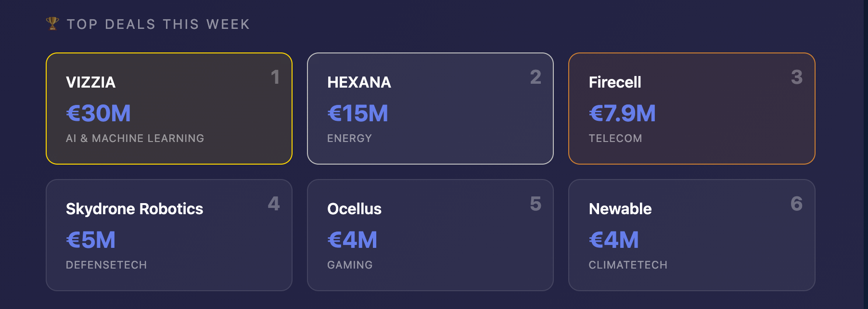Click the €7.9M funding amount
Image resolution: width=868 pixels, height=309 pixels.
622,114
